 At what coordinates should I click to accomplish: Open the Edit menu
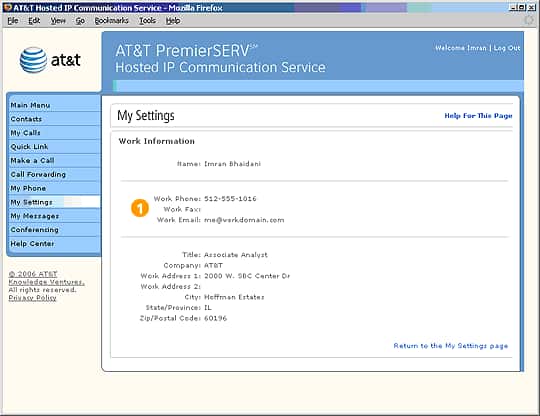click(34, 21)
